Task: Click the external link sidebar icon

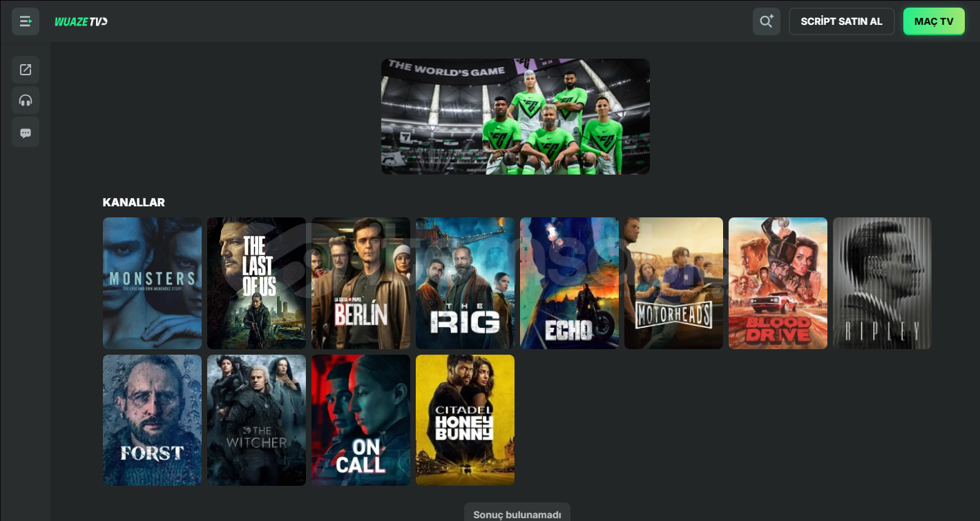Action: point(26,70)
